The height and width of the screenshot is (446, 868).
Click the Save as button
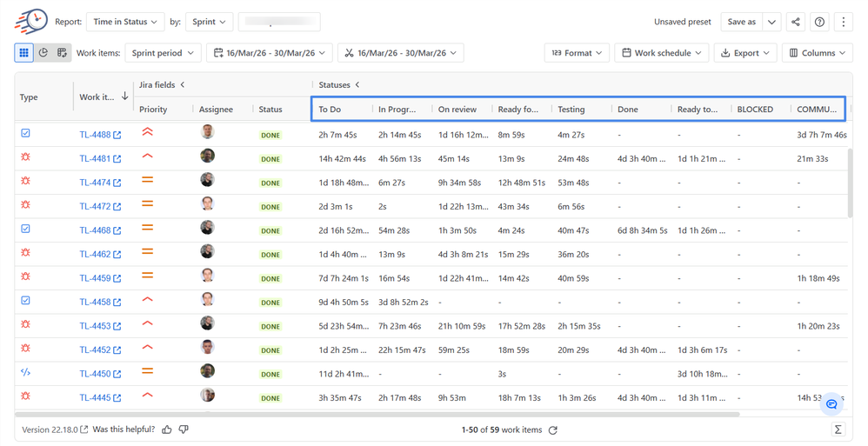[x=741, y=22]
